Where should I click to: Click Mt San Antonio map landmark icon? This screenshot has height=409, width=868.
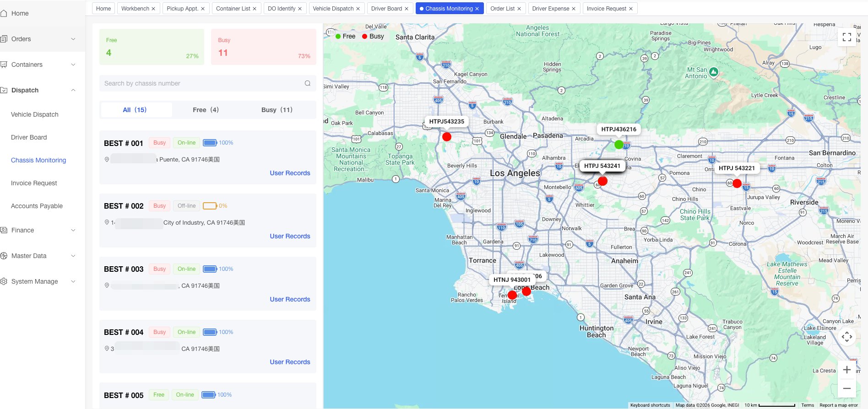714,72
